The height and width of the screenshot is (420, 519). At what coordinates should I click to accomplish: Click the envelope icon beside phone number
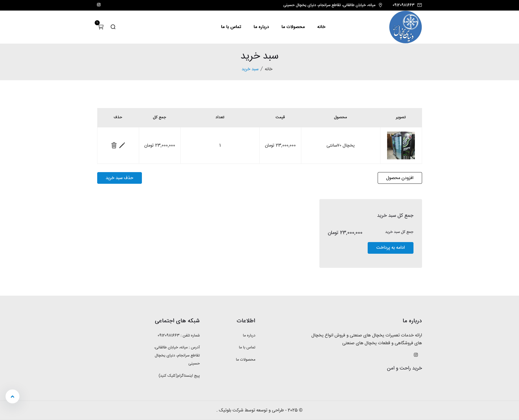(x=420, y=5)
